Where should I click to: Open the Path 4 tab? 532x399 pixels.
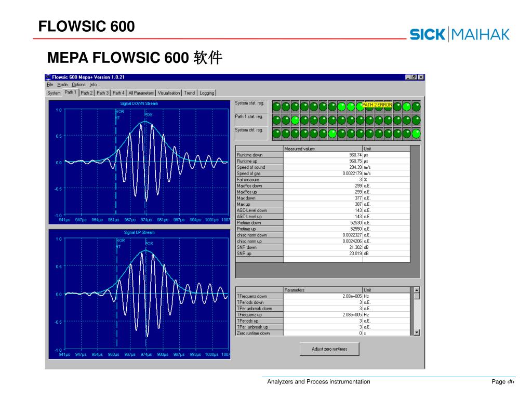coord(118,93)
